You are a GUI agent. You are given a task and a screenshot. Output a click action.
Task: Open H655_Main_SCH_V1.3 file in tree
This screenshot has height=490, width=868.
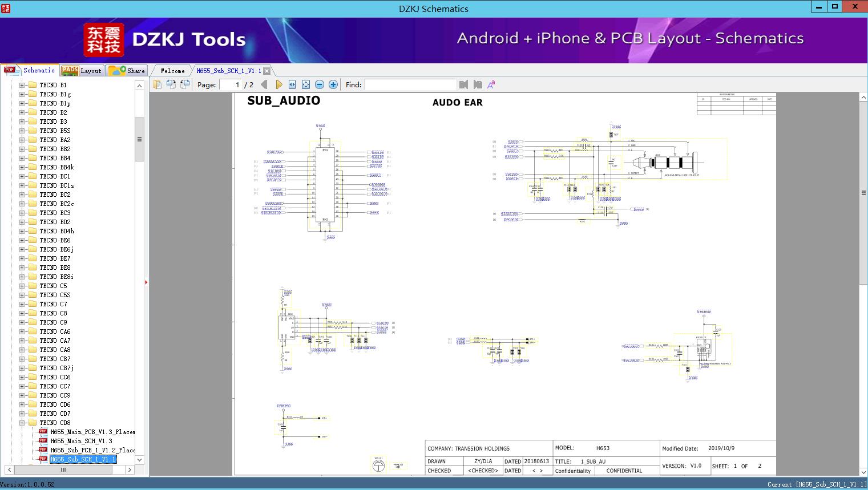(x=81, y=441)
